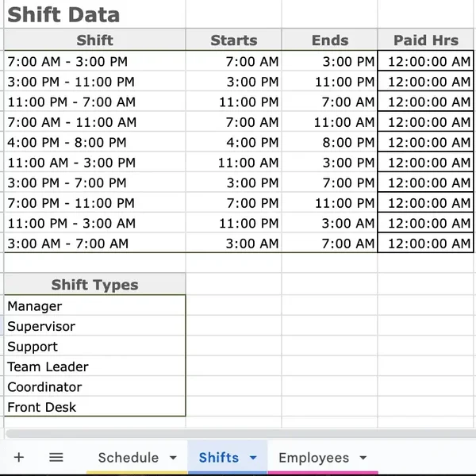Open the Employees tab dropdown arrow

(x=363, y=458)
